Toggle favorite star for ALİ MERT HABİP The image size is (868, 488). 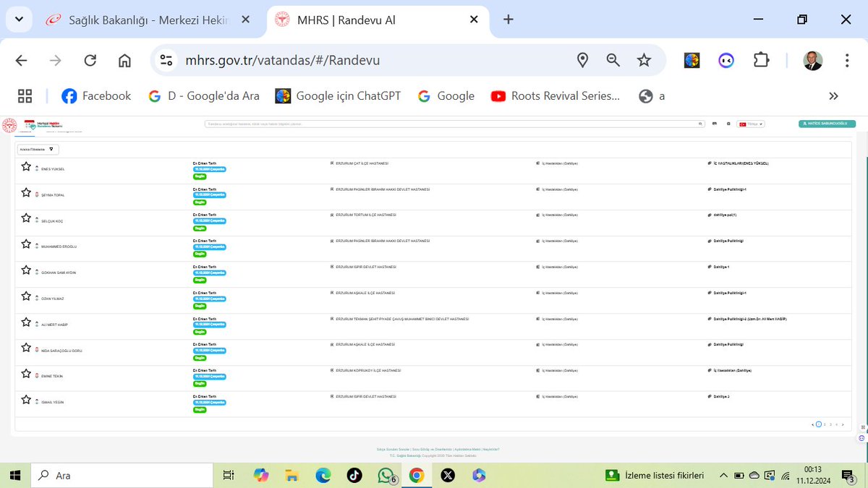pyautogui.click(x=26, y=322)
